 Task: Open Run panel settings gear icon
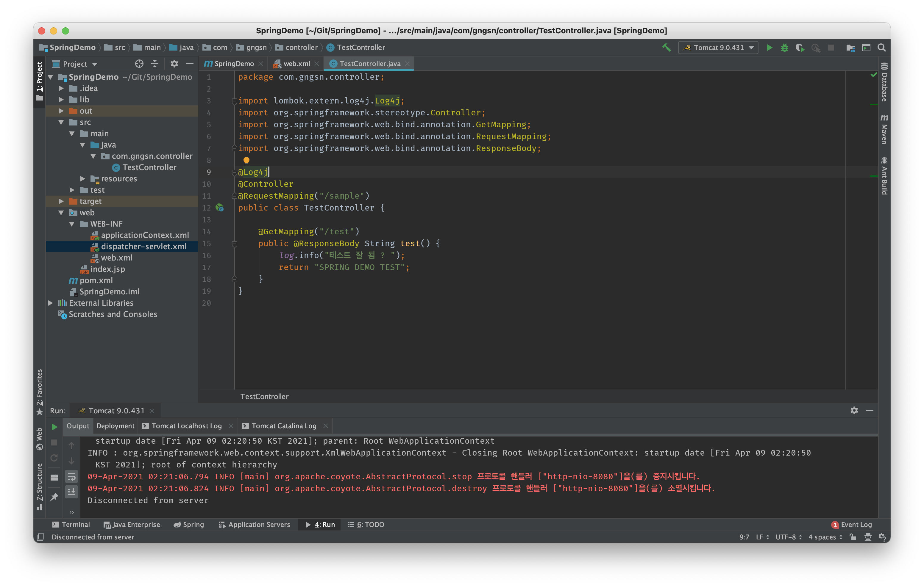click(x=854, y=410)
